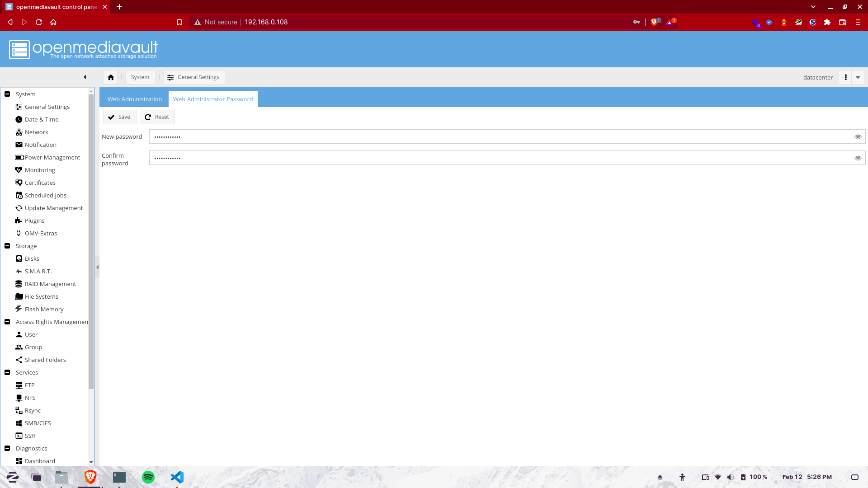The image size is (868, 488).
Task: Select the Web Administrator Password tab
Action: (213, 99)
